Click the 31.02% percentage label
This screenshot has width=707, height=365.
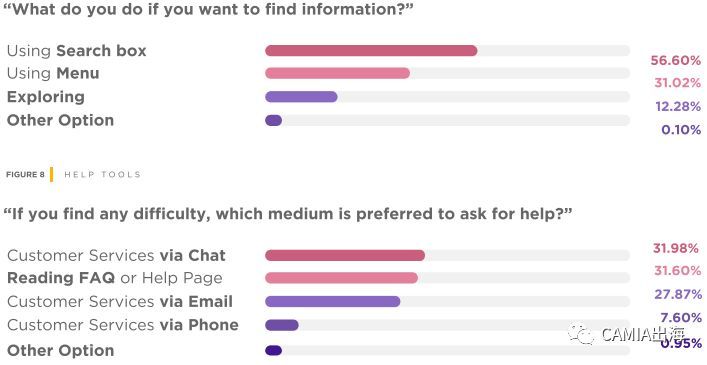[x=677, y=83]
